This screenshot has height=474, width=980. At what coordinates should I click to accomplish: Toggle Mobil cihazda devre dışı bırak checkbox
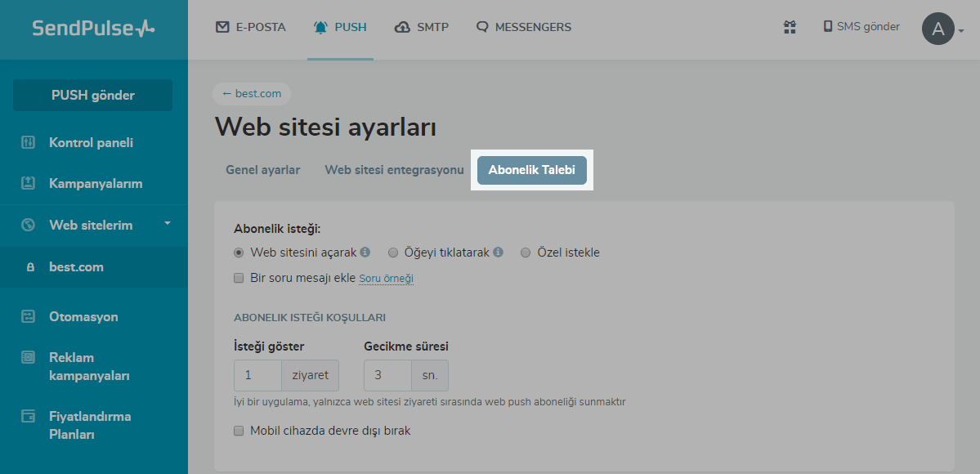click(x=238, y=430)
